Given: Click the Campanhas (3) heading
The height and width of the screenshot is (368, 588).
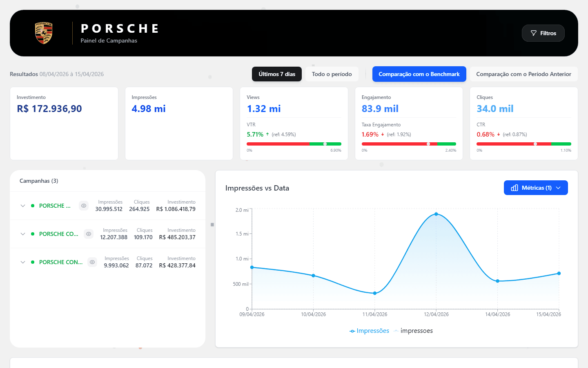Looking at the screenshot, I should tap(39, 181).
